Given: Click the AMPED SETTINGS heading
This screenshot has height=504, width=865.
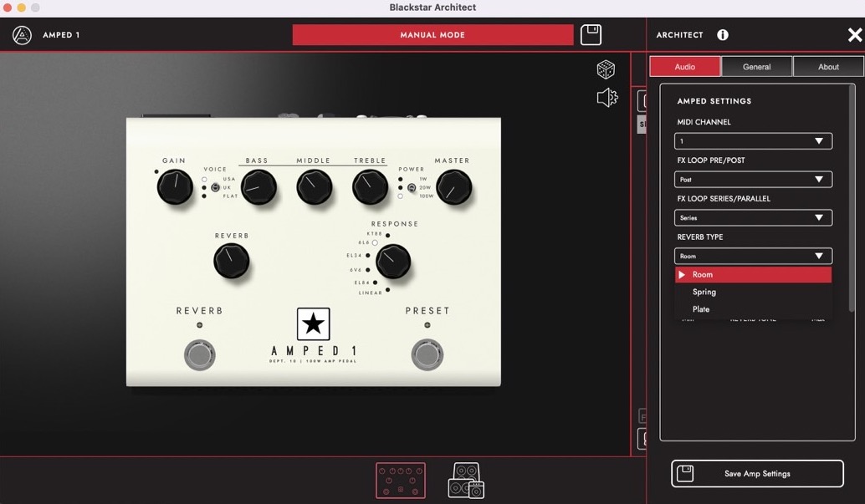Looking at the screenshot, I should click(x=714, y=101).
